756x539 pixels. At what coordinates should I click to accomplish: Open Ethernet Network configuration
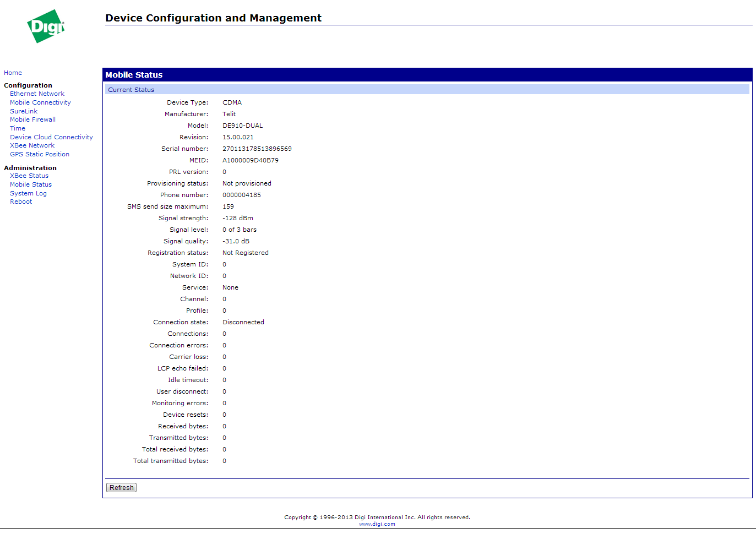(37, 94)
